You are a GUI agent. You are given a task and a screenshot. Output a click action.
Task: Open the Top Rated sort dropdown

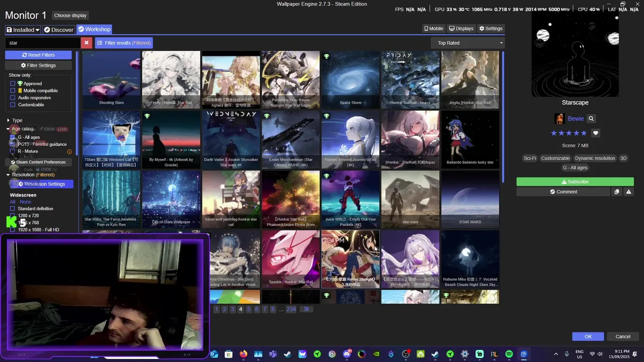468,43
